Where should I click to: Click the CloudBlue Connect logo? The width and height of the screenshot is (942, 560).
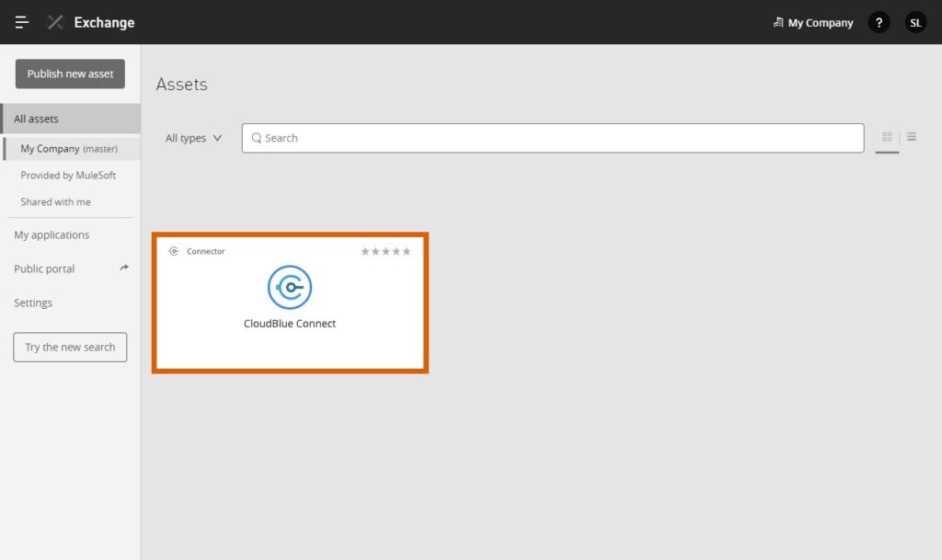point(290,287)
